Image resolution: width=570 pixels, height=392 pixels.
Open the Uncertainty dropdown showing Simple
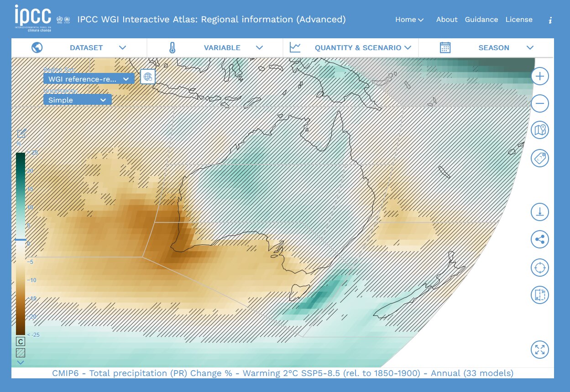77,99
